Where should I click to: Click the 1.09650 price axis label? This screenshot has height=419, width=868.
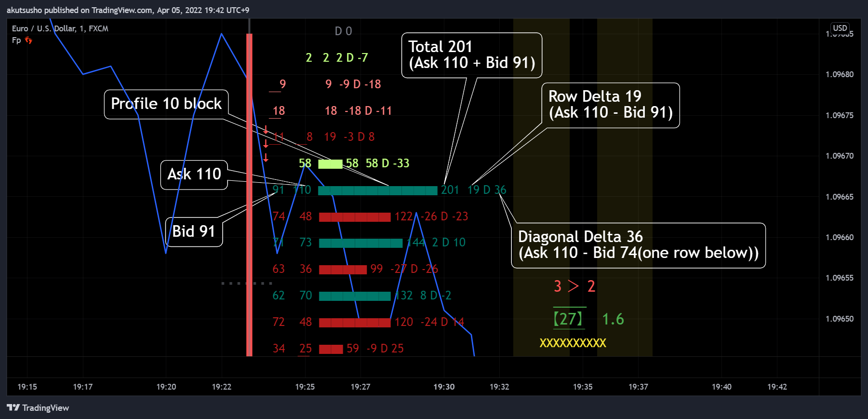coord(840,319)
